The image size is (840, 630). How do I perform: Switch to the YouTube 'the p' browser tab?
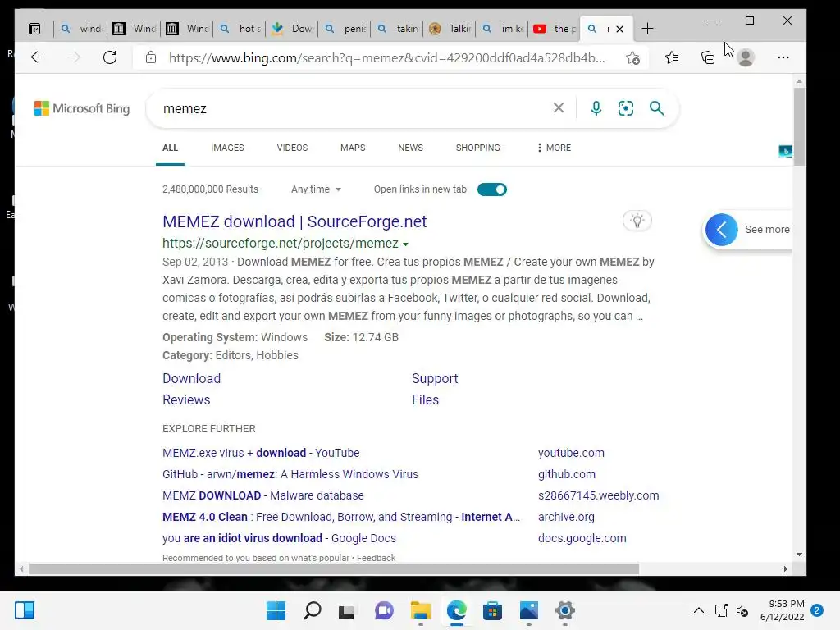click(x=555, y=29)
